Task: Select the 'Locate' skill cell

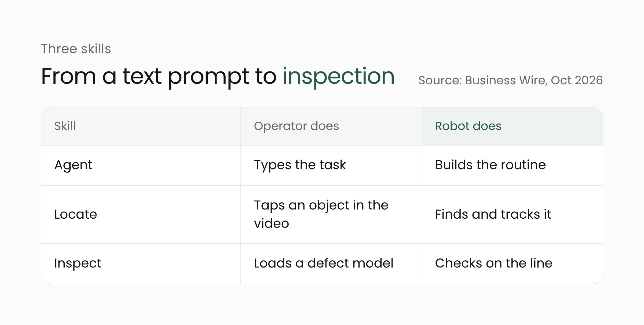Action: coord(141,215)
